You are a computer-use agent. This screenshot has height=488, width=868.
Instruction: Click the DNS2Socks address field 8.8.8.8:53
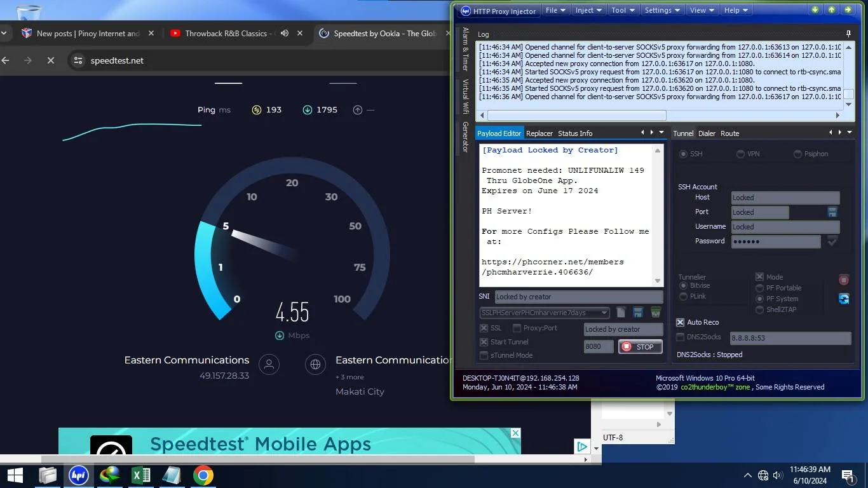790,339
